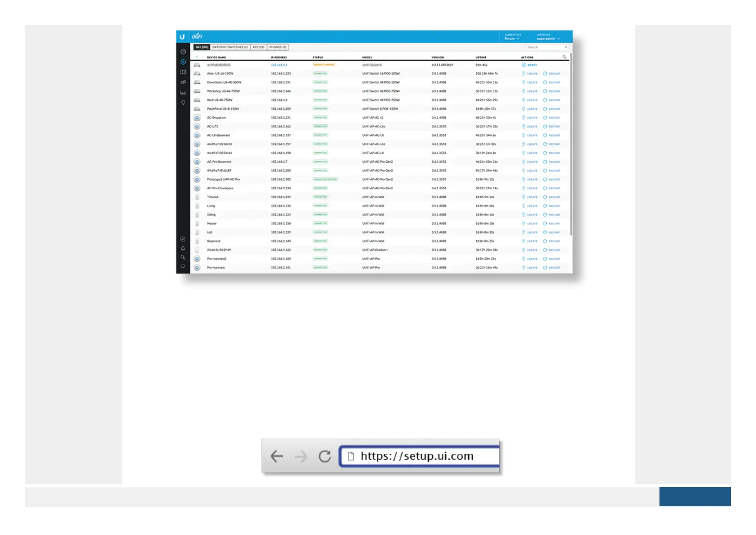This screenshot has height=535, width=756.
Task: Click Restart for Workshop US-48-750W
Action: [x=552, y=91]
